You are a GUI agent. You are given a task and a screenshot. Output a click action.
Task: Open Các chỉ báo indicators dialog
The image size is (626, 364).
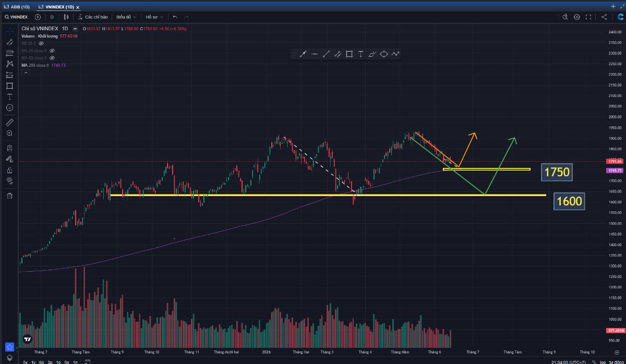[x=93, y=17]
